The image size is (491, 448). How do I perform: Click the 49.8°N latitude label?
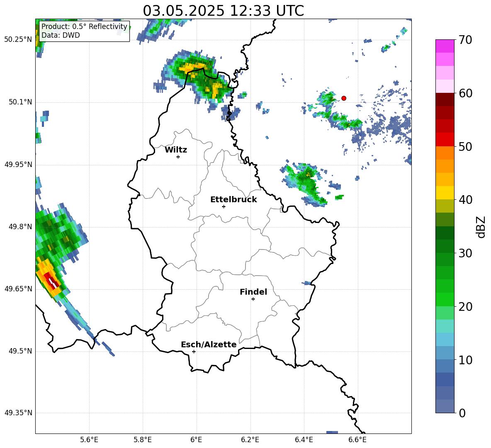pos(21,227)
